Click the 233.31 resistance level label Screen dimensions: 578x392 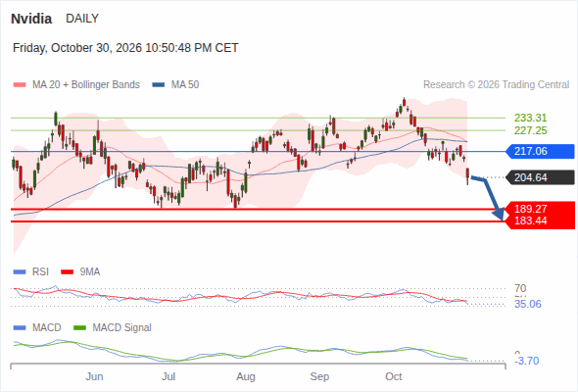point(530,118)
